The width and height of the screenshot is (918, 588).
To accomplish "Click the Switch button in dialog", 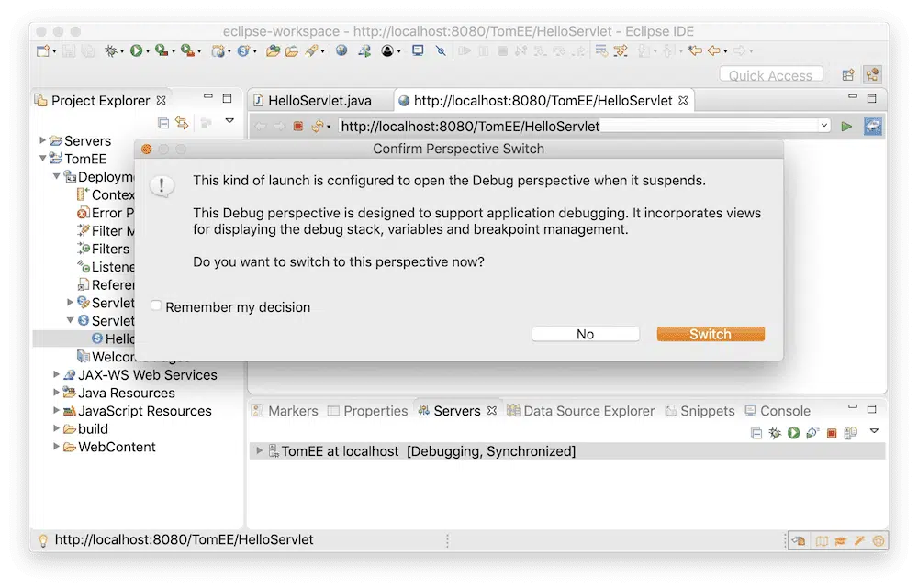I will pos(711,335).
